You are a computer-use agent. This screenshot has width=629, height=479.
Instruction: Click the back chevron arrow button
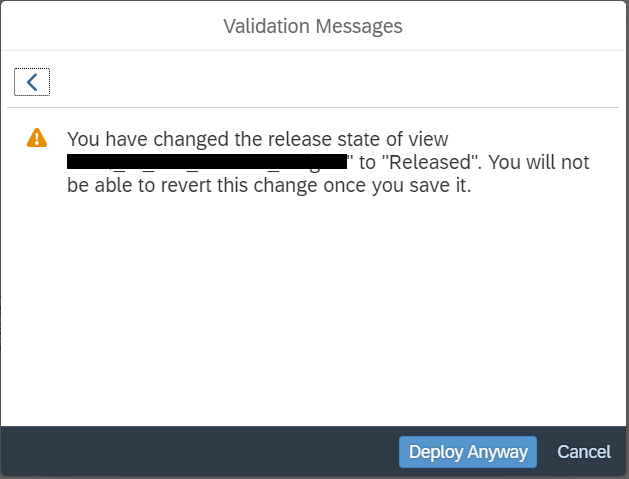(x=32, y=82)
